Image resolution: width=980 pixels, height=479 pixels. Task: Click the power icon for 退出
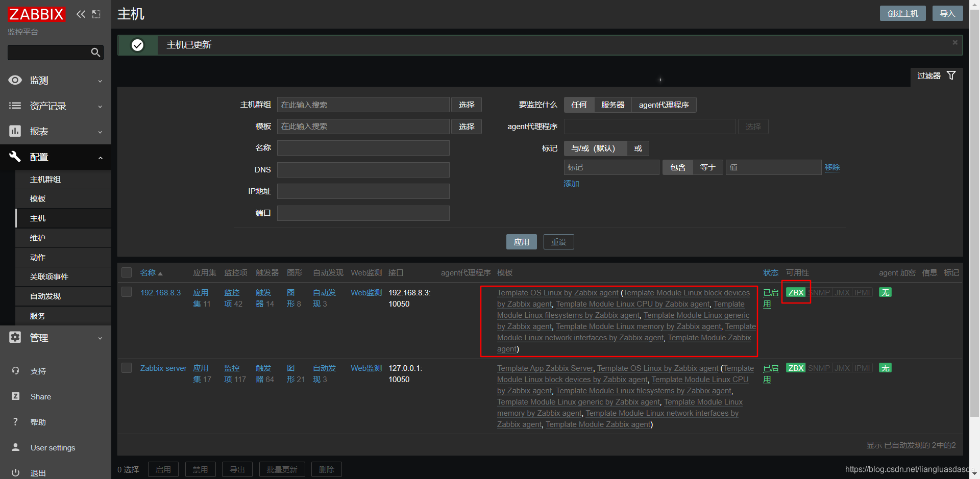click(x=16, y=473)
